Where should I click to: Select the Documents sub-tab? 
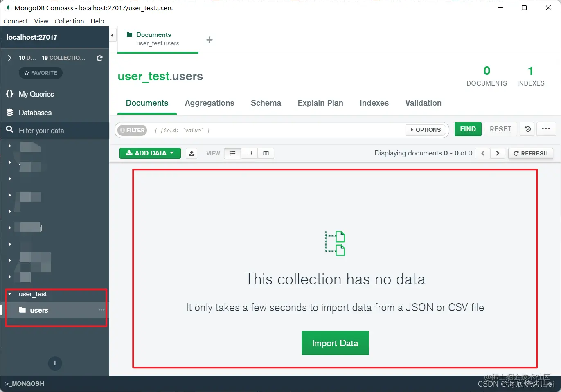(147, 103)
